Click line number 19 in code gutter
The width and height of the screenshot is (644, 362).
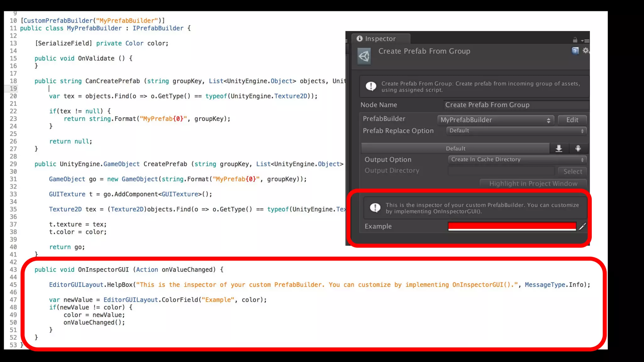[x=13, y=89]
